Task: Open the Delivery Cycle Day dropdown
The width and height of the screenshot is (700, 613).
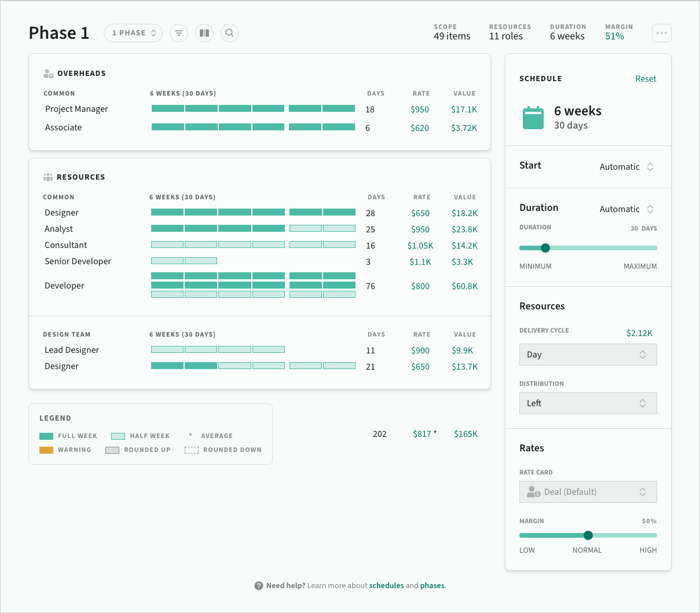Action: coord(588,355)
